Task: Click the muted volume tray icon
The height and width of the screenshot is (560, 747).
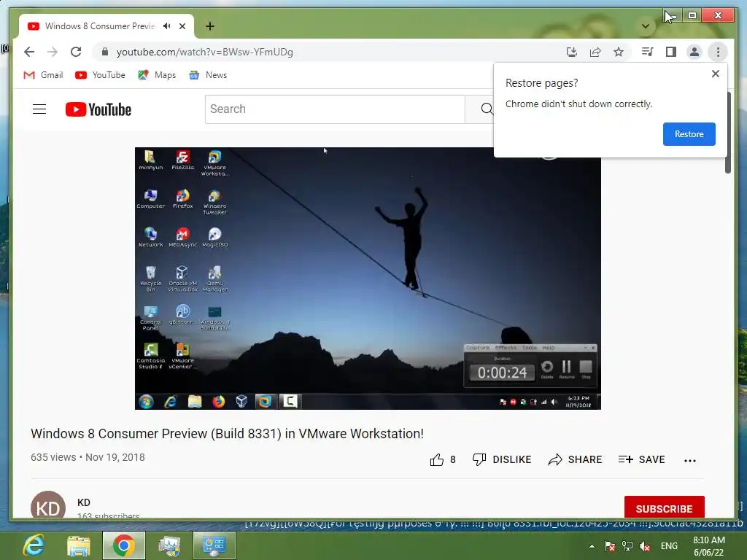Action: (645, 546)
